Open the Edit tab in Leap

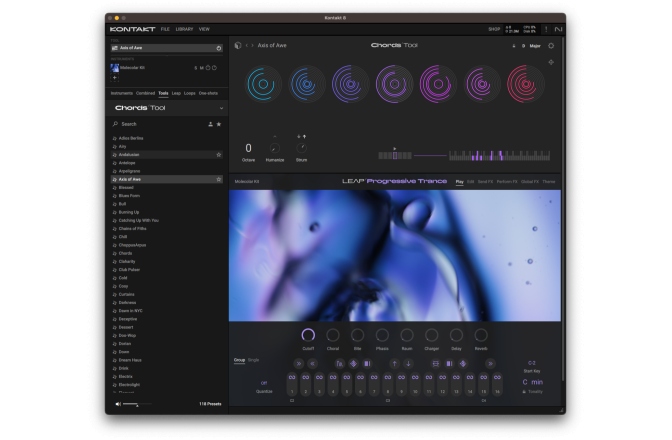[x=471, y=182]
